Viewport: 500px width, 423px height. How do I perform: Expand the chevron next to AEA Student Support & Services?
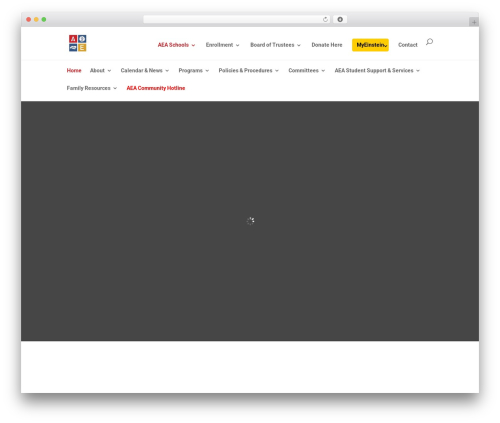[418, 71]
